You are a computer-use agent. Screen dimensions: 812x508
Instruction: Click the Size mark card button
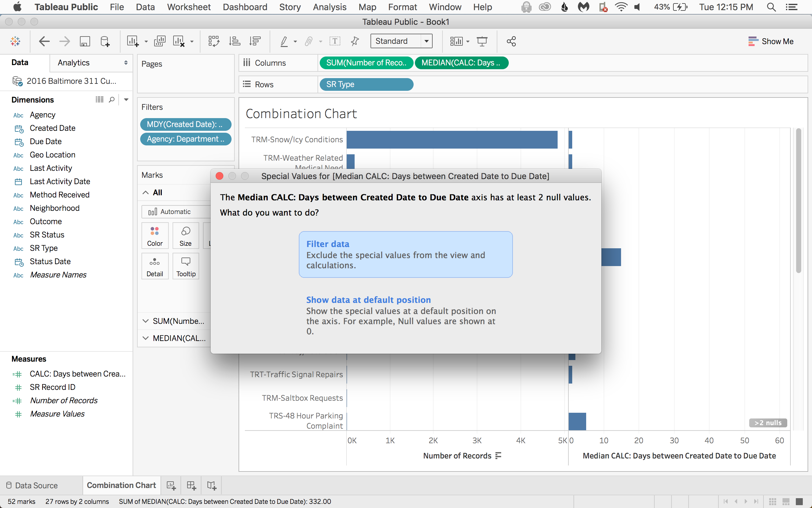[186, 236]
